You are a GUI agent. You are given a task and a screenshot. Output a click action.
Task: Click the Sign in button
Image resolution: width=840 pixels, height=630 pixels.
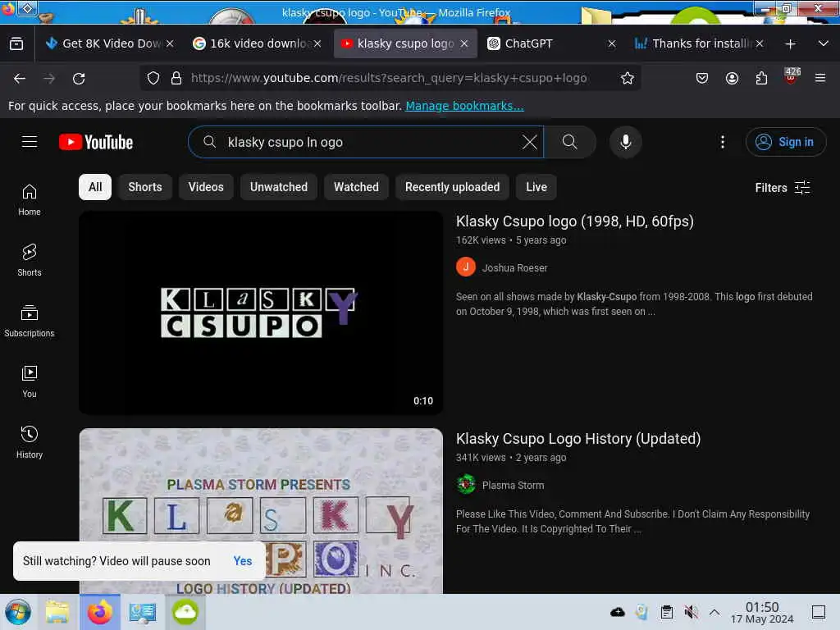786,142
